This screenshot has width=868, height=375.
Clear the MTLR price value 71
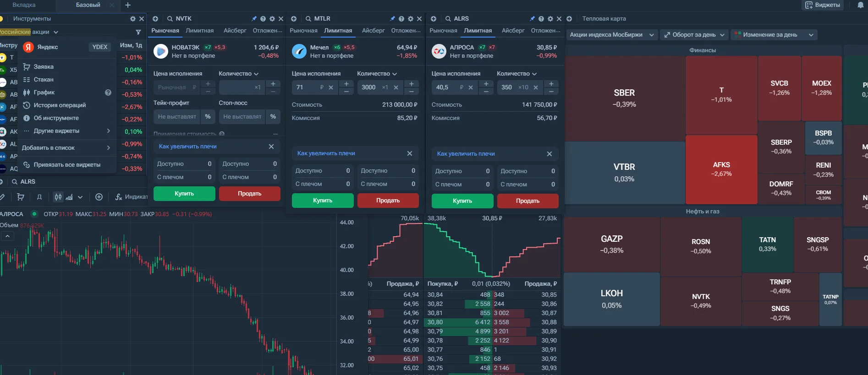pyautogui.click(x=331, y=87)
